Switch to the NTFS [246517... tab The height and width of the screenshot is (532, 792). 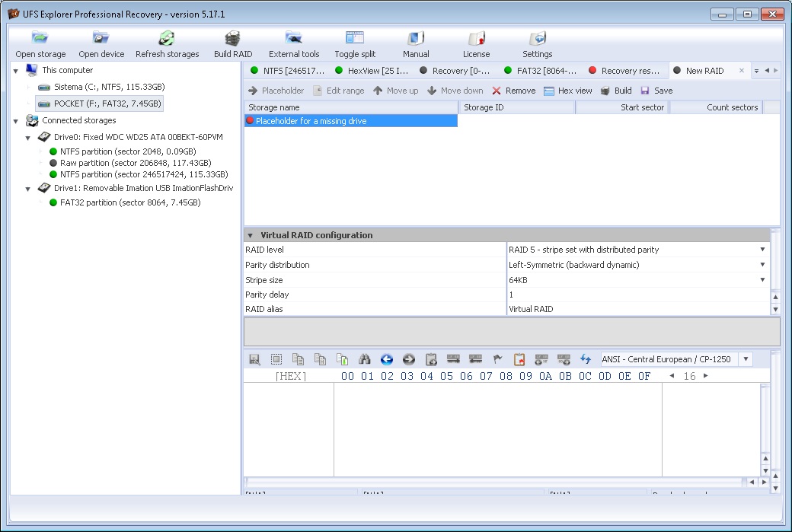(287, 71)
